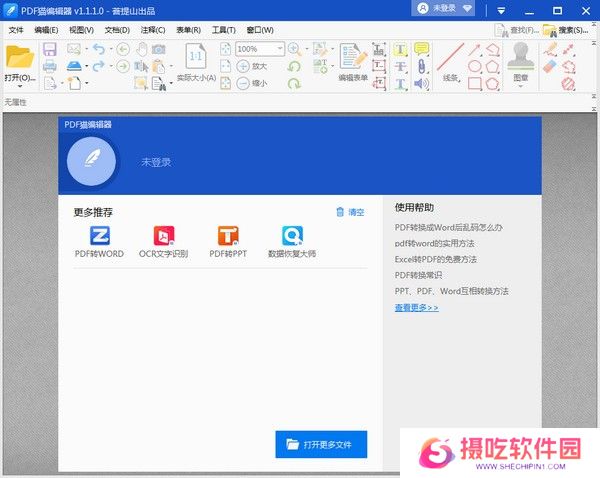Select the Hand tool

tap(142, 49)
